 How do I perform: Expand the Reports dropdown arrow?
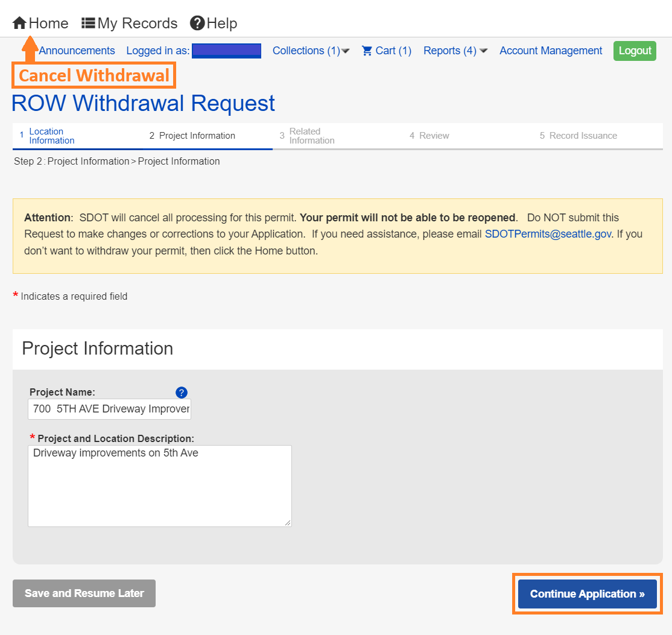(x=483, y=51)
